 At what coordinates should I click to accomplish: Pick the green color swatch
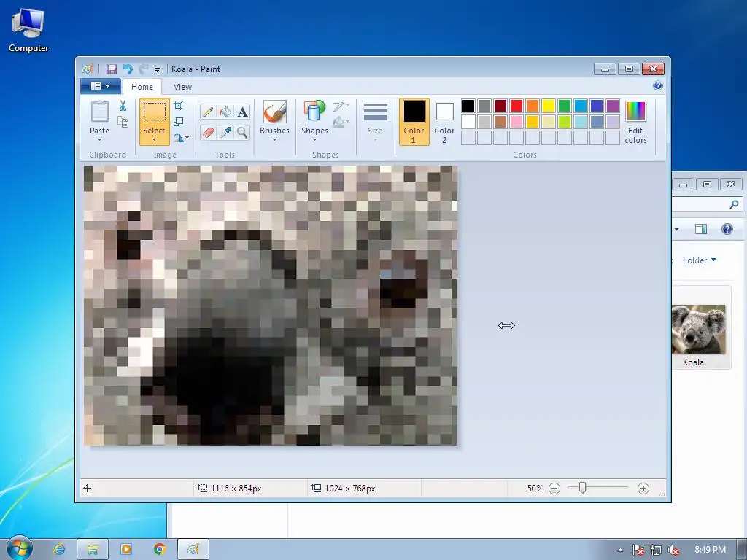tap(565, 106)
